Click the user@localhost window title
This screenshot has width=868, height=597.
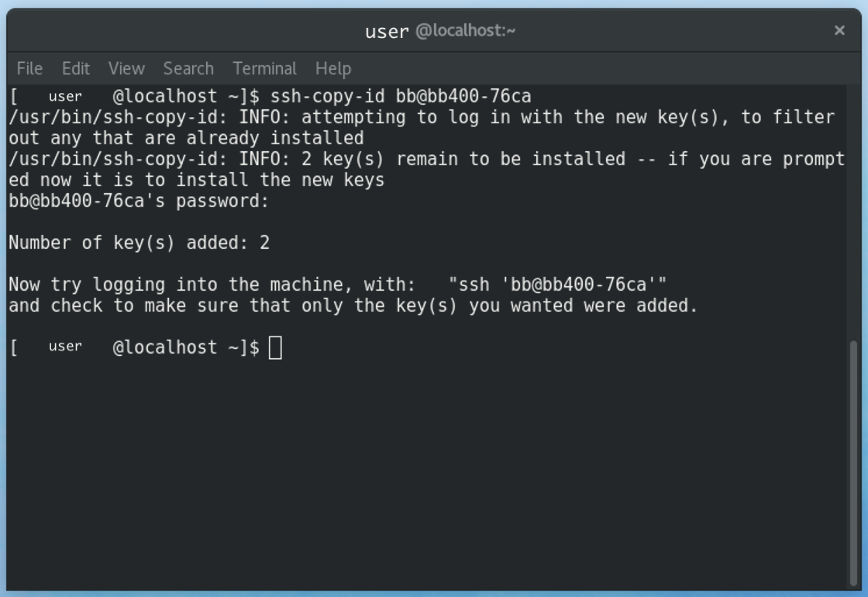coord(440,31)
